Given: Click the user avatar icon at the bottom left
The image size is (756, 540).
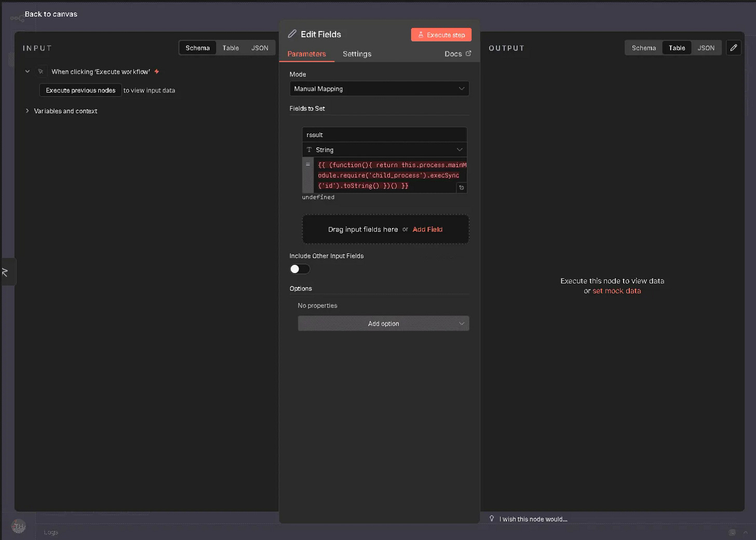Looking at the screenshot, I should pos(19,526).
